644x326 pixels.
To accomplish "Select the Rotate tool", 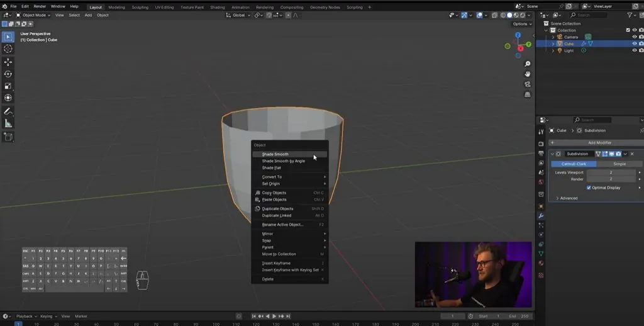I will pyautogui.click(x=8, y=74).
